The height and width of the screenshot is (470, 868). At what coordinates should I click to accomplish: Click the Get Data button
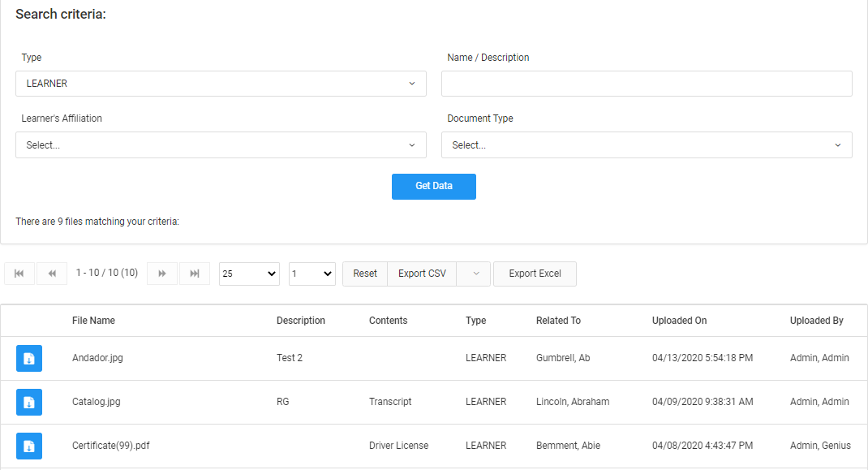pos(434,186)
